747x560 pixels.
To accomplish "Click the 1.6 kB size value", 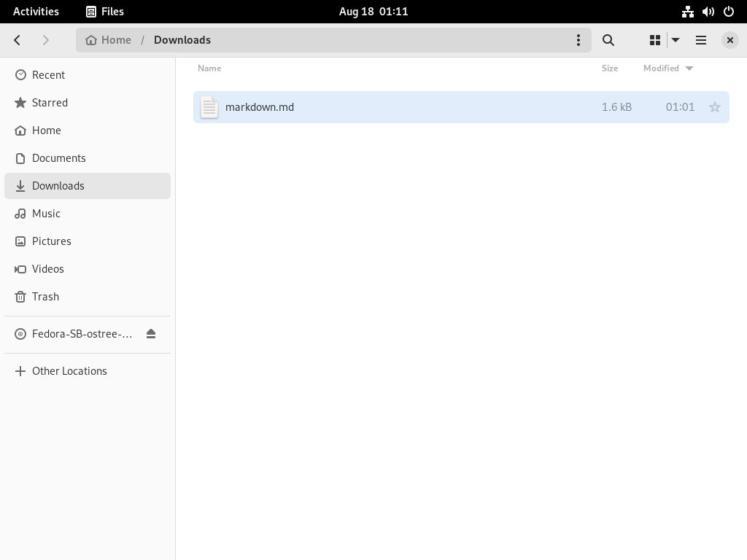I will click(x=616, y=107).
